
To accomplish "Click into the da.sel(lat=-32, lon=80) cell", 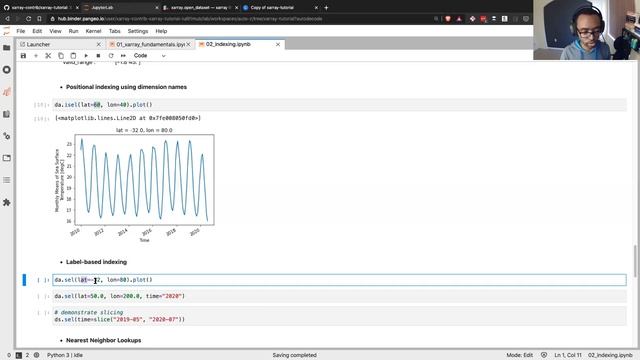I will click(x=340, y=280).
